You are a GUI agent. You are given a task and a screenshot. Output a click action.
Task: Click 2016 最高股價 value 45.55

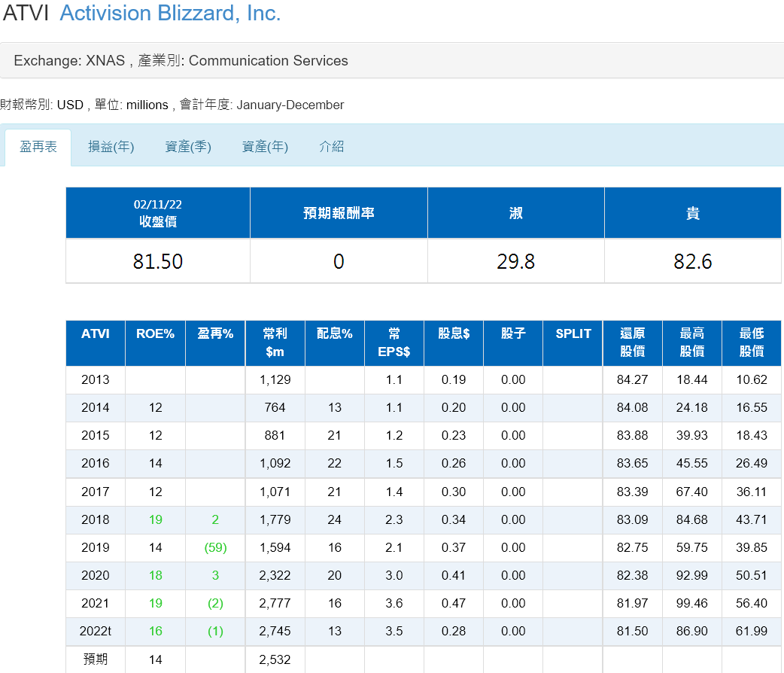tap(692, 463)
